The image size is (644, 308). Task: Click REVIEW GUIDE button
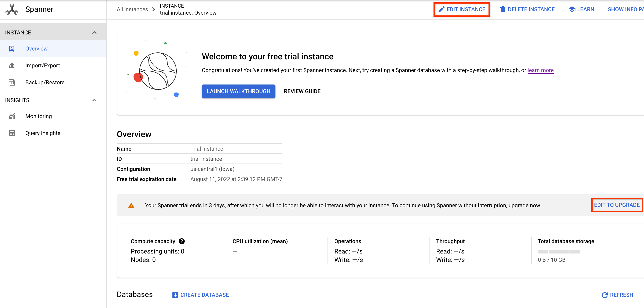tap(302, 91)
